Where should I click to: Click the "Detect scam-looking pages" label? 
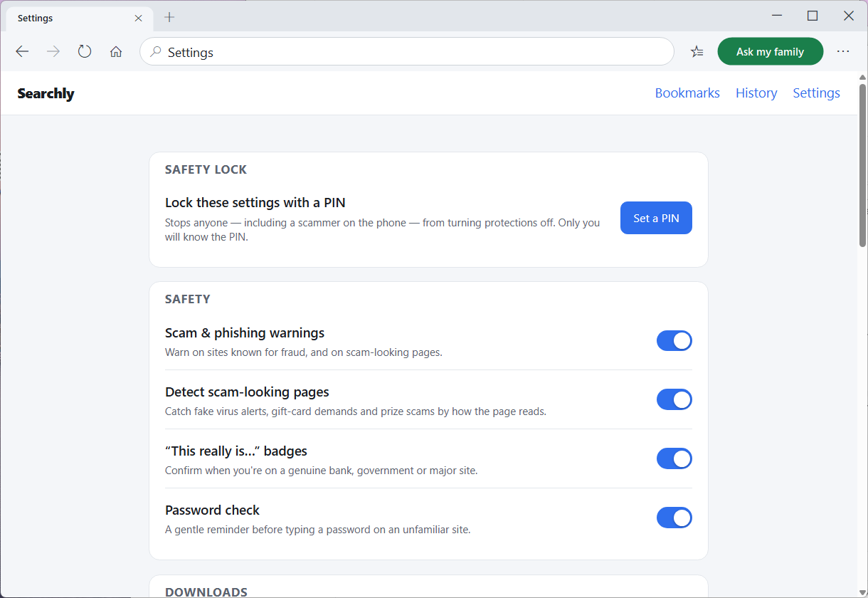pos(247,392)
